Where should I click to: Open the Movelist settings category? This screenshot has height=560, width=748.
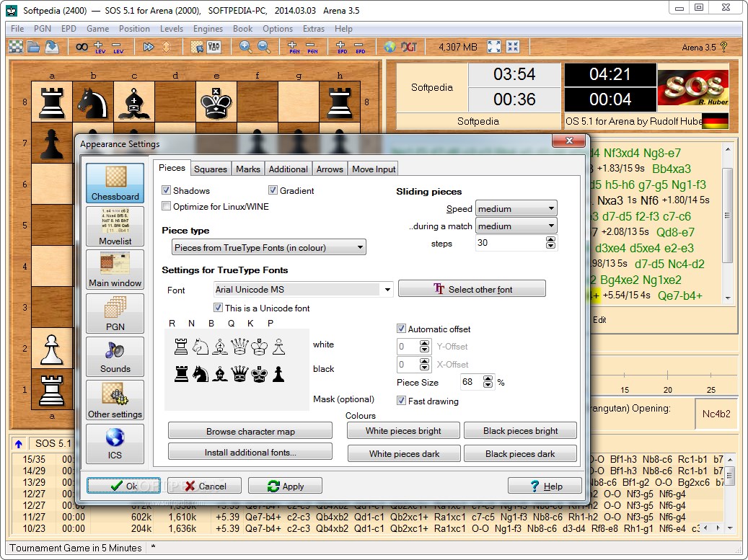(115, 226)
